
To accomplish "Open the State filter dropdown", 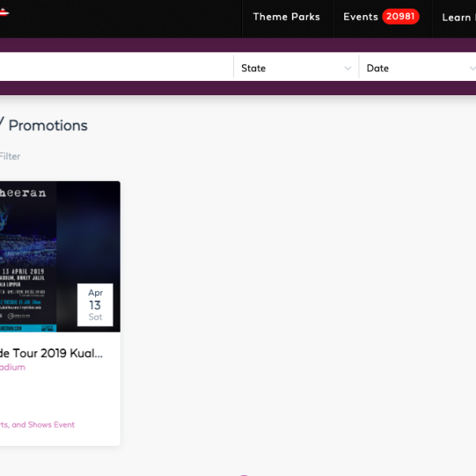I will (x=296, y=68).
